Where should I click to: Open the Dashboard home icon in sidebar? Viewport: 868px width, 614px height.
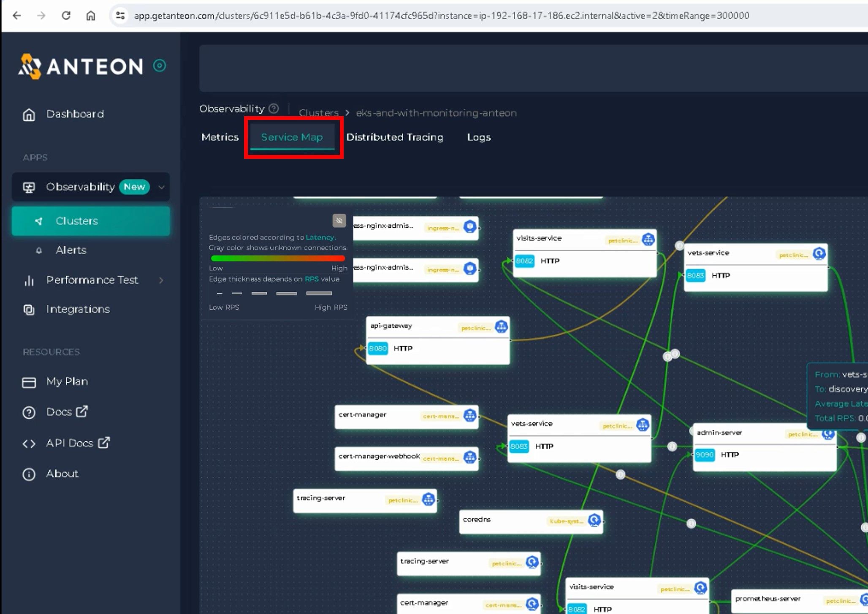pos(29,114)
